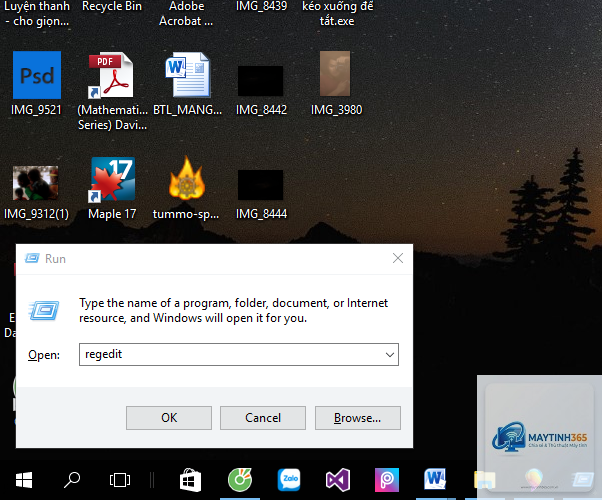Click the 'Open:' label in Run dialog
Viewport: 602px width, 500px height.
click(44, 355)
